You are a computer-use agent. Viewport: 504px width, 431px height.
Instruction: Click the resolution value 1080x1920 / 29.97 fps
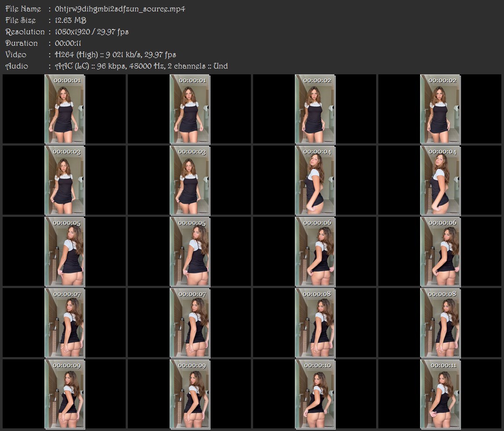coord(91,32)
